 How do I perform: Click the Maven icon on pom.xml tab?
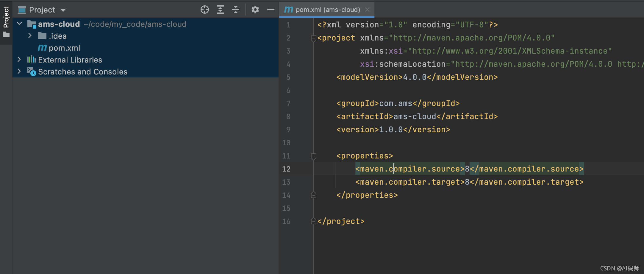point(288,10)
